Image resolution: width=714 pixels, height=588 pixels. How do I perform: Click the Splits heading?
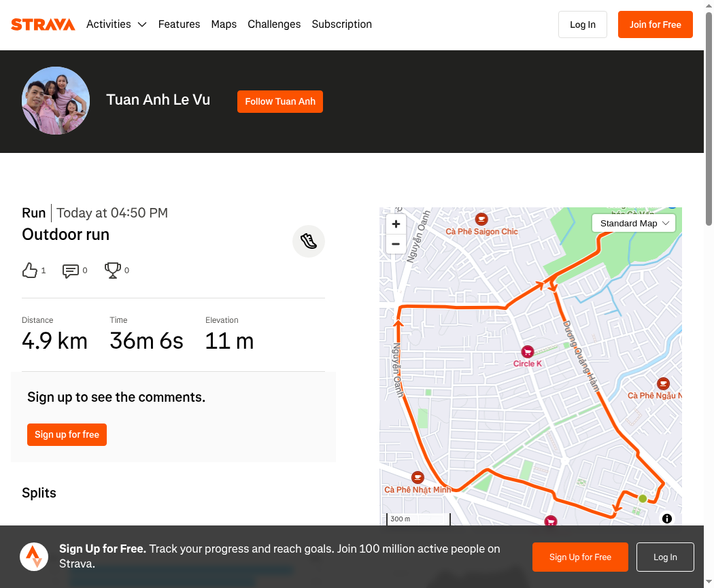pyautogui.click(x=39, y=493)
